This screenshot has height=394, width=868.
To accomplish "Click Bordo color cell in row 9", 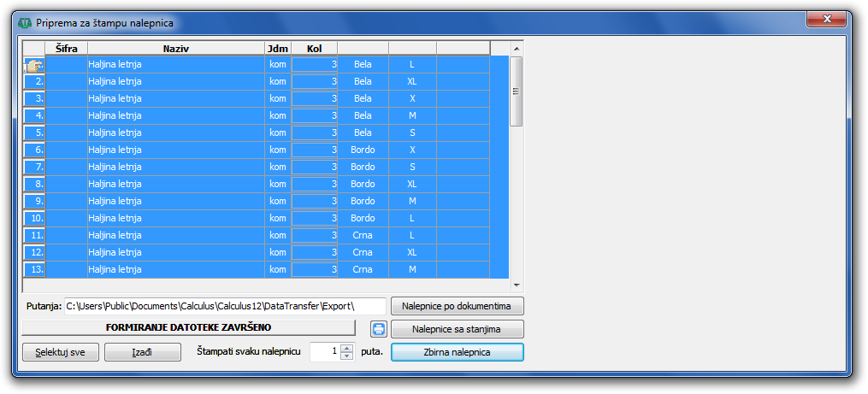I will 363,202.
